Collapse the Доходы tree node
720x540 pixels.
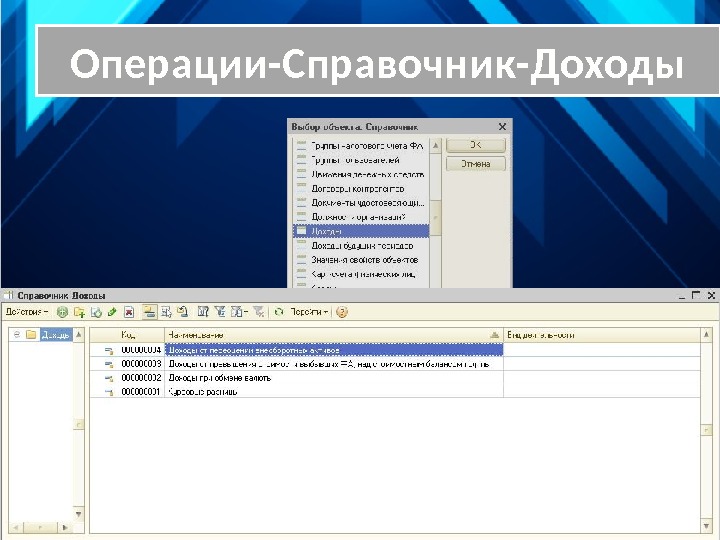[x=17, y=335]
